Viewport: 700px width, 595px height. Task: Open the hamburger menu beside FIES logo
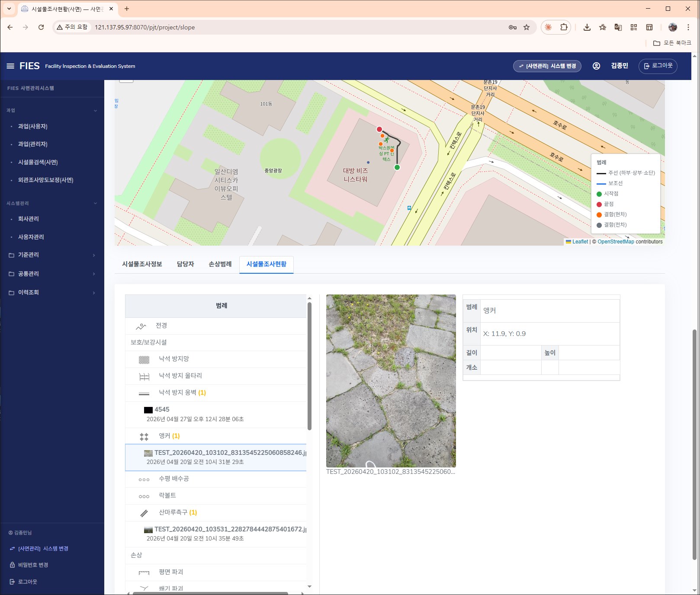pos(10,66)
